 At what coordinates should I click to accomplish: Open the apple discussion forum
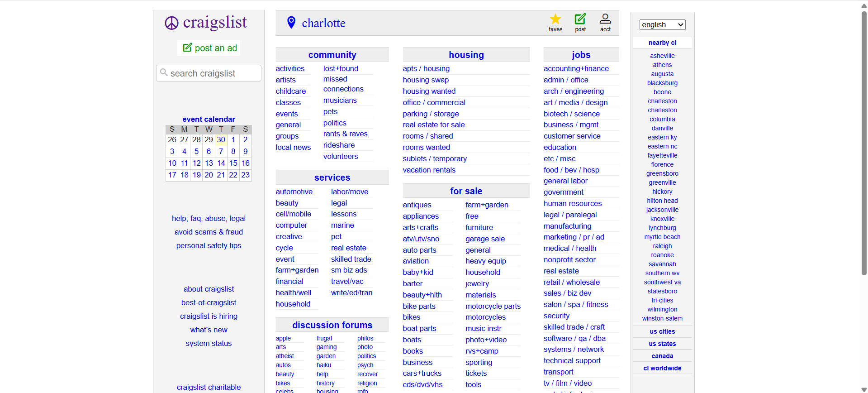pyautogui.click(x=283, y=338)
